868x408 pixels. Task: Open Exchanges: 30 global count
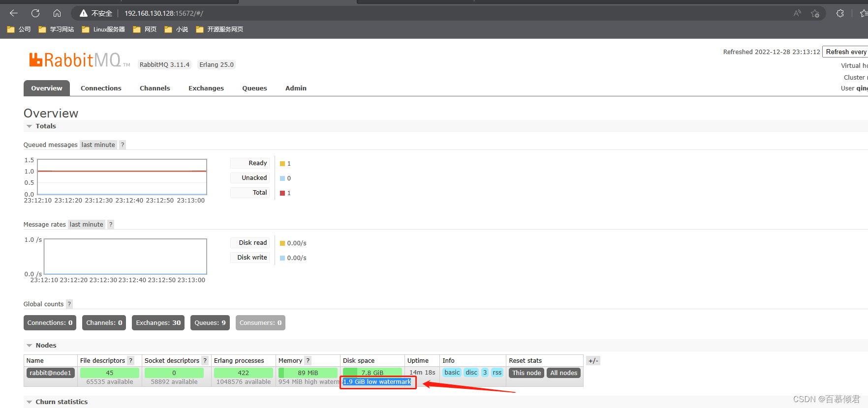pos(158,322)
